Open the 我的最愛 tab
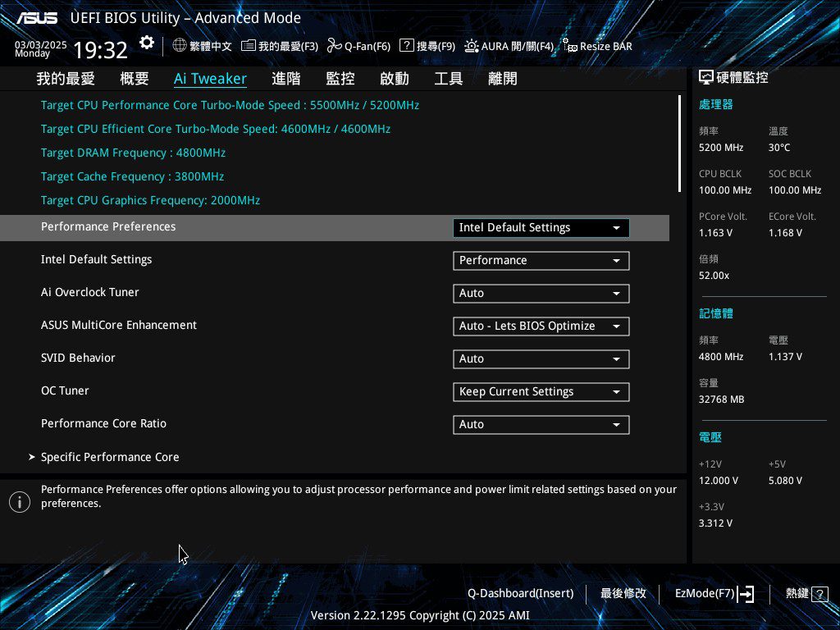Screen dimensions: 840x630 coord(66,79)
